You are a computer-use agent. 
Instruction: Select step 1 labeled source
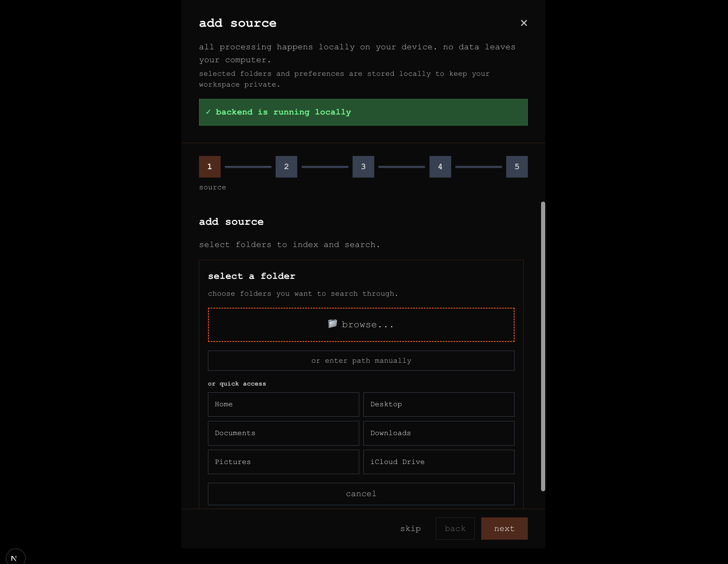[x=210, y=166]
